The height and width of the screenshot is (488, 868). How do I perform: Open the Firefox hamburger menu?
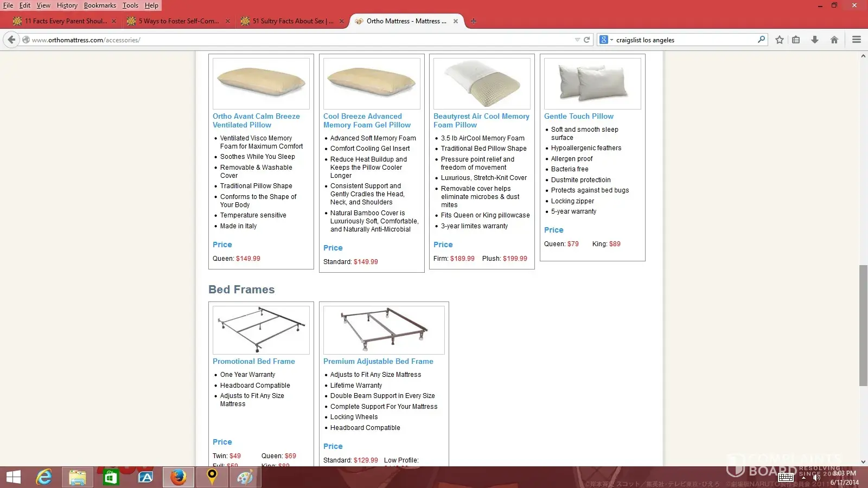click(857, 40)
